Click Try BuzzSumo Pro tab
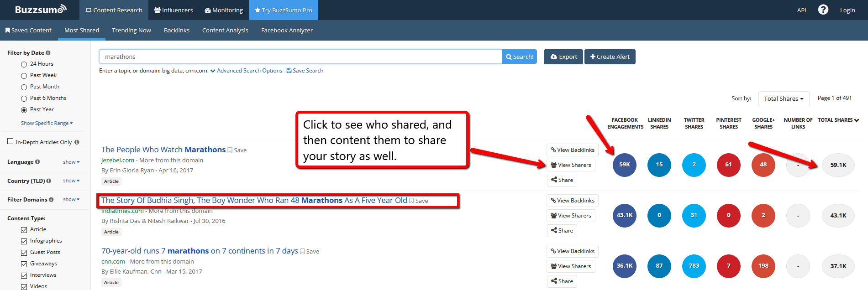Image resolution: width=868 pixels, height=290 pixels. 284,10
